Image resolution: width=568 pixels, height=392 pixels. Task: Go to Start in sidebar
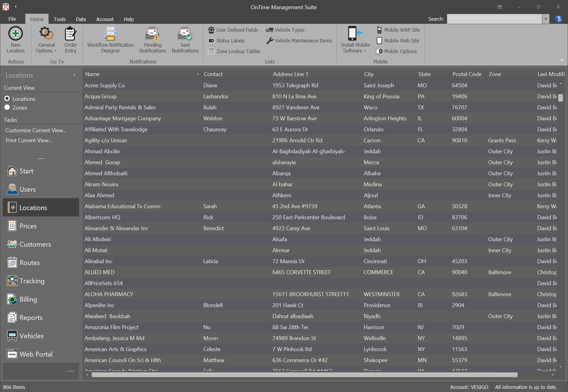coord(41,171)
